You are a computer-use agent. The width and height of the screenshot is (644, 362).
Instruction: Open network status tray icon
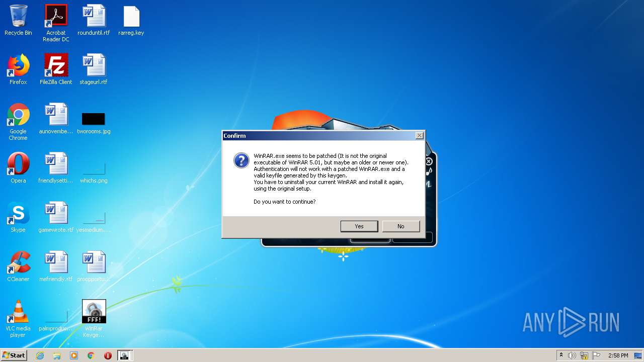(584, 355)
